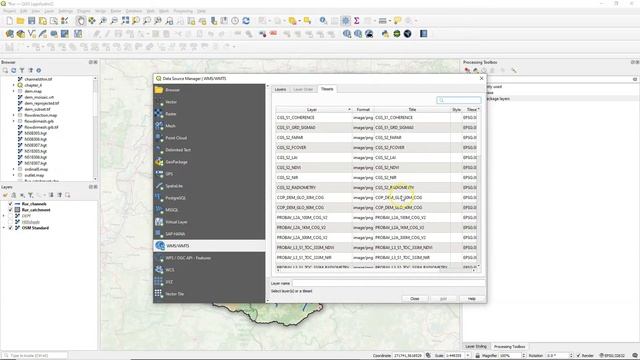Click the Help button in dialog
The height and width of the screenshot is (360, 640).
(x=471, y=299)
